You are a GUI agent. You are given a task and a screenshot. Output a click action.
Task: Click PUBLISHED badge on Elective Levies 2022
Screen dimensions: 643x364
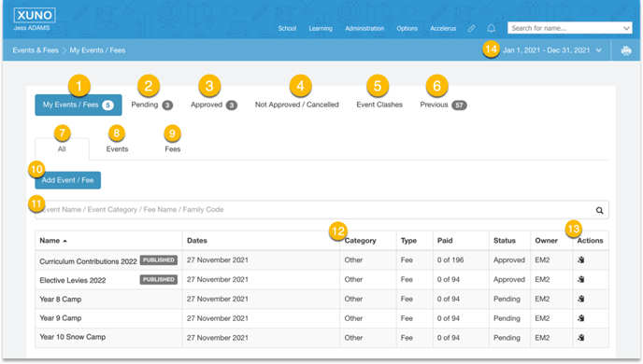tap(159, 280)
